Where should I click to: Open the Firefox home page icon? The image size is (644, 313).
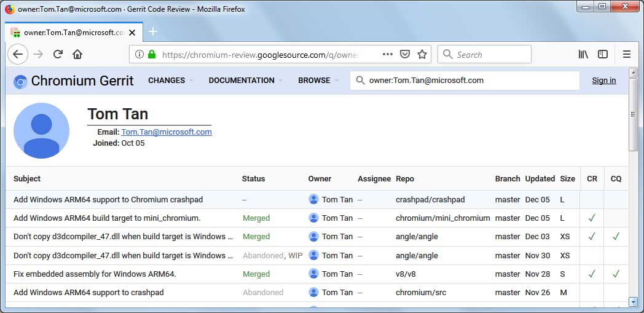click(x=77, y=54)
